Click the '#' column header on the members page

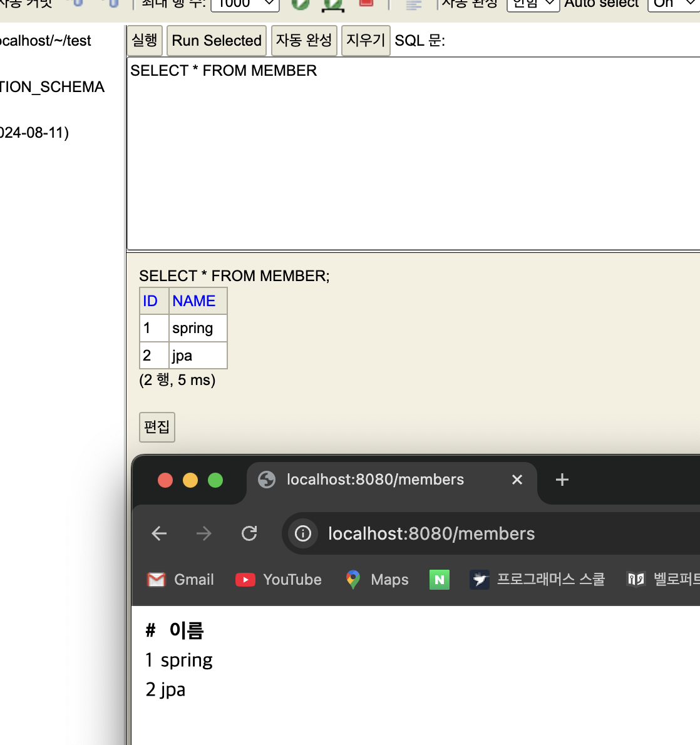(x=150, y=630)
